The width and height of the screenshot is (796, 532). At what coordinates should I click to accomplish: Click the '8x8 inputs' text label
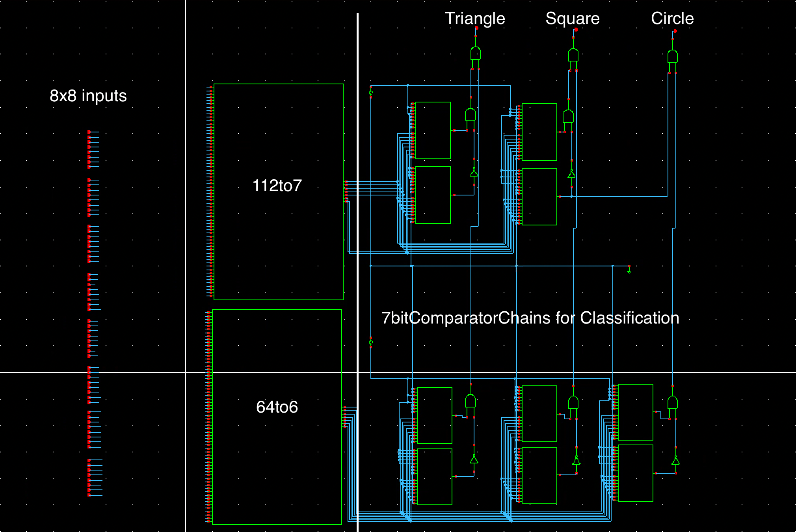click(x=88, y=96)
